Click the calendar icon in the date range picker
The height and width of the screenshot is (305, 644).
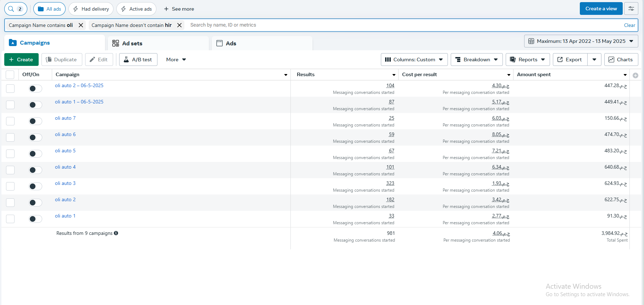tap(531, 41)
